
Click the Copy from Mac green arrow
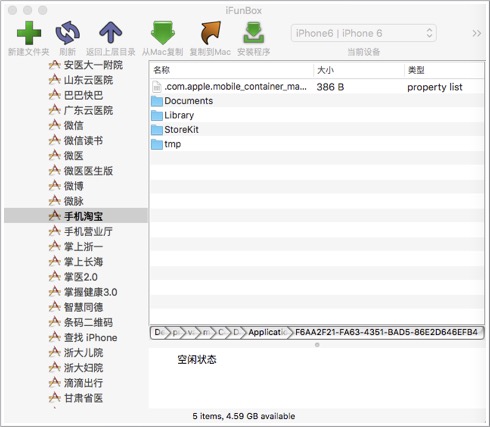click(163, 33)
